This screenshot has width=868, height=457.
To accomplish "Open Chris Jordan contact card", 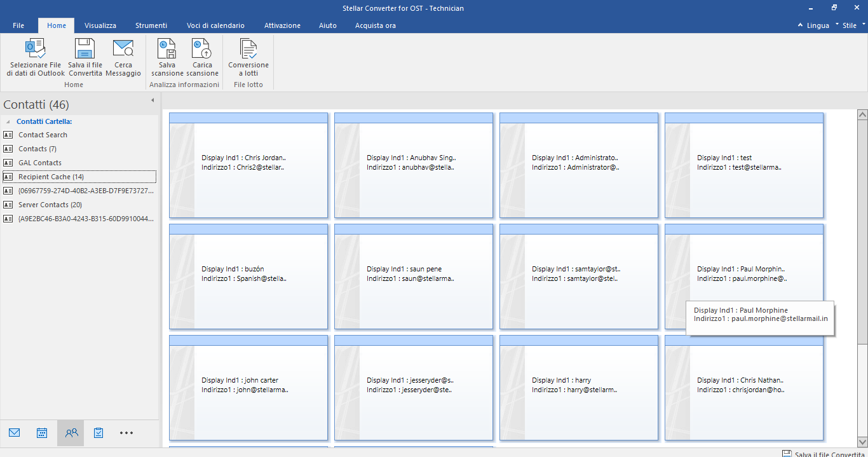I will coord(248,165).
